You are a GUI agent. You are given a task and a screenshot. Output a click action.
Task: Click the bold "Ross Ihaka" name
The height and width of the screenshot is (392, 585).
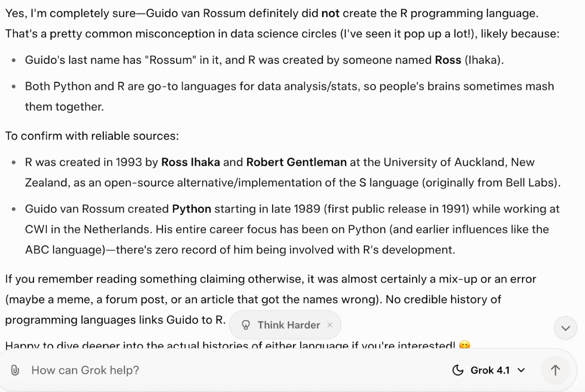(190, 162)
